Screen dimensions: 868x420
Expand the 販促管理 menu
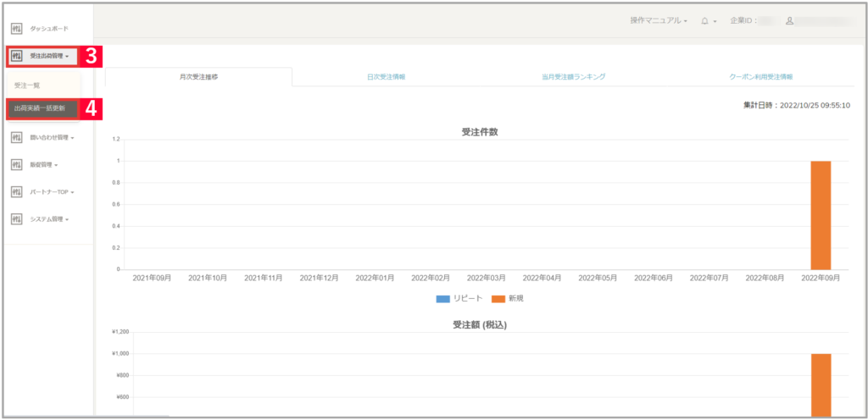[x=44, y=164]
